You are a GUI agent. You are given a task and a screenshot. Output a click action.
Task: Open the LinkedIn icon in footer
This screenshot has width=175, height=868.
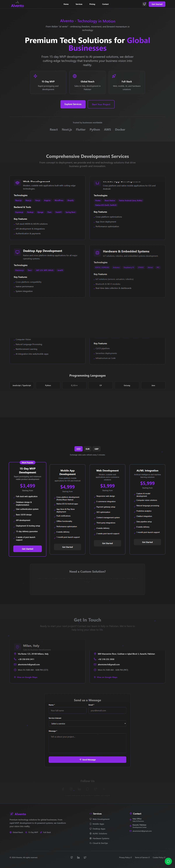click(78, 857)
